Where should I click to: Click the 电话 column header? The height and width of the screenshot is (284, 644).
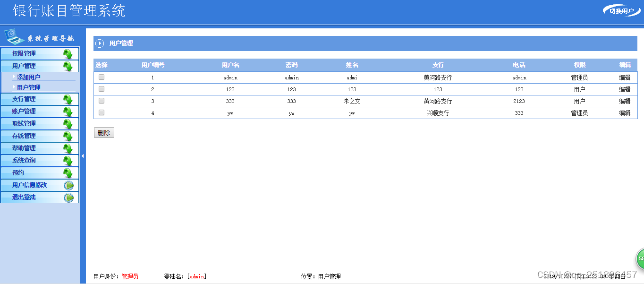point(519,65)
